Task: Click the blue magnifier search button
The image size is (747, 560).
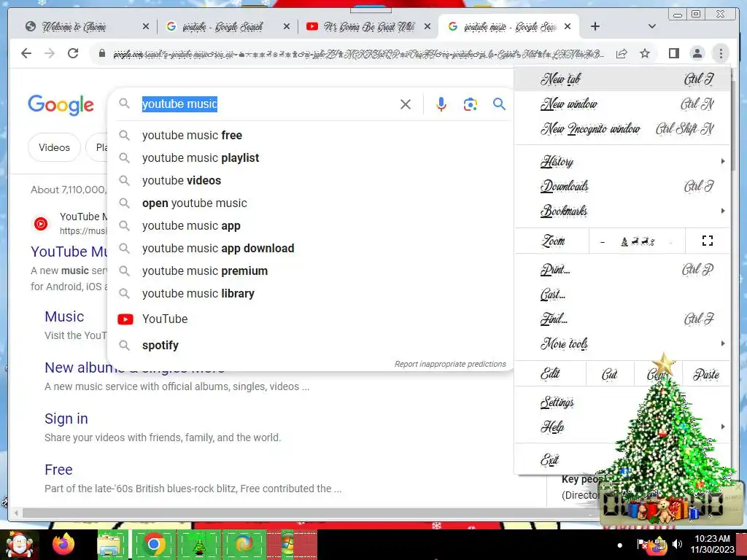Action: [499, 104]
